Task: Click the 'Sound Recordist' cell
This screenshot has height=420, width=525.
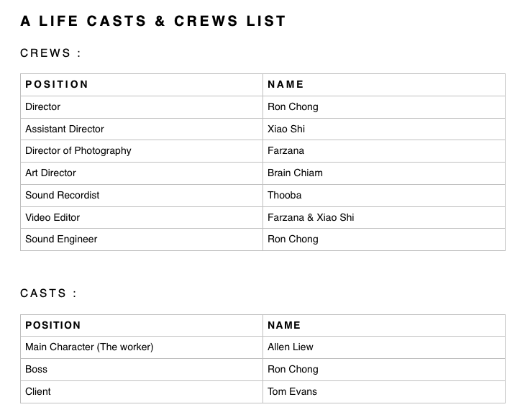Action: (x=63, y=195)
